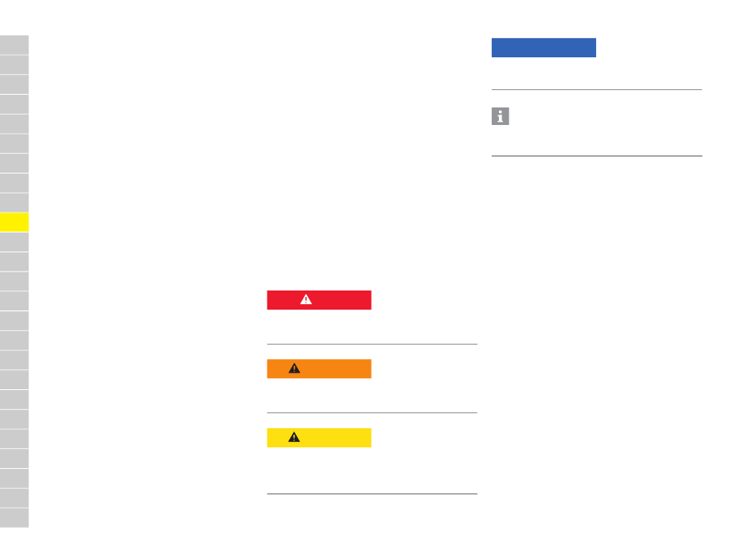
Task: Click the divider line below the info icon
Action: (596, 156)
